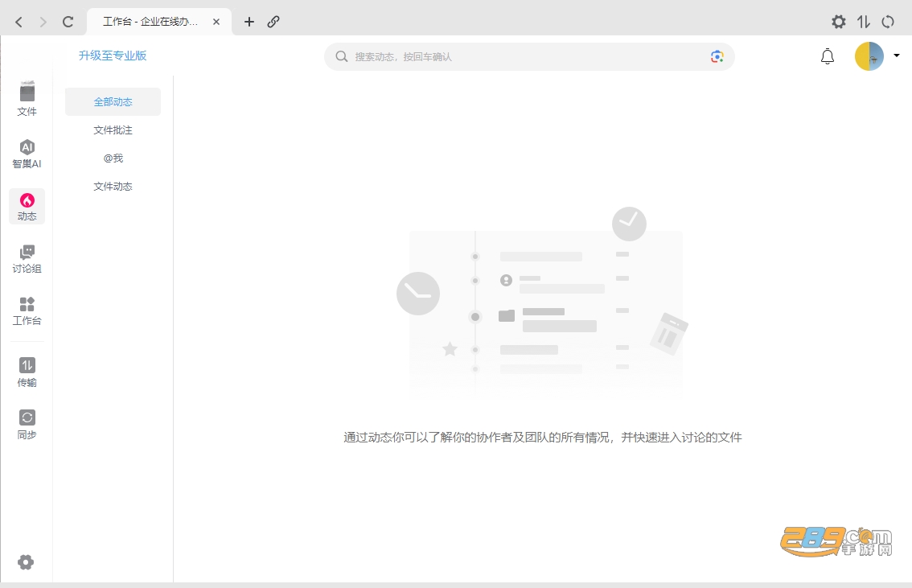Select 动态 in the sidebar
Image resolution: width=912 pixels, height=588 pixels.
(27, 207)
